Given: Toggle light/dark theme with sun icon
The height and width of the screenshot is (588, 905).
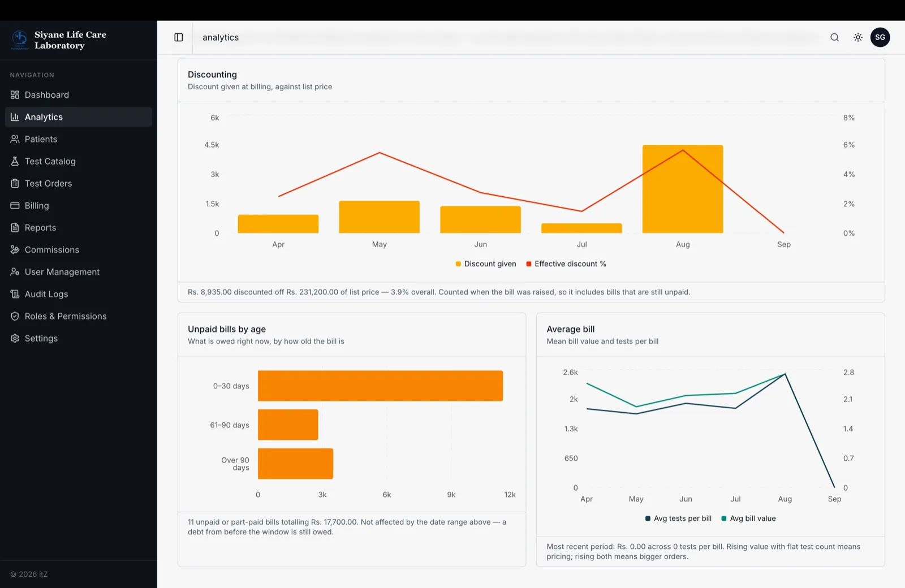Looking at the screenshot, I should (858, 37).
